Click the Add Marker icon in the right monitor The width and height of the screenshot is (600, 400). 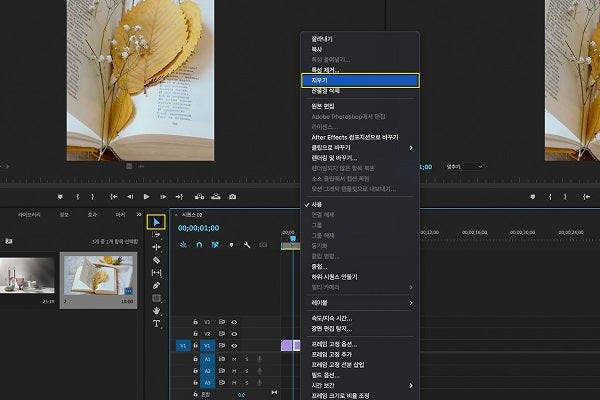532,197
